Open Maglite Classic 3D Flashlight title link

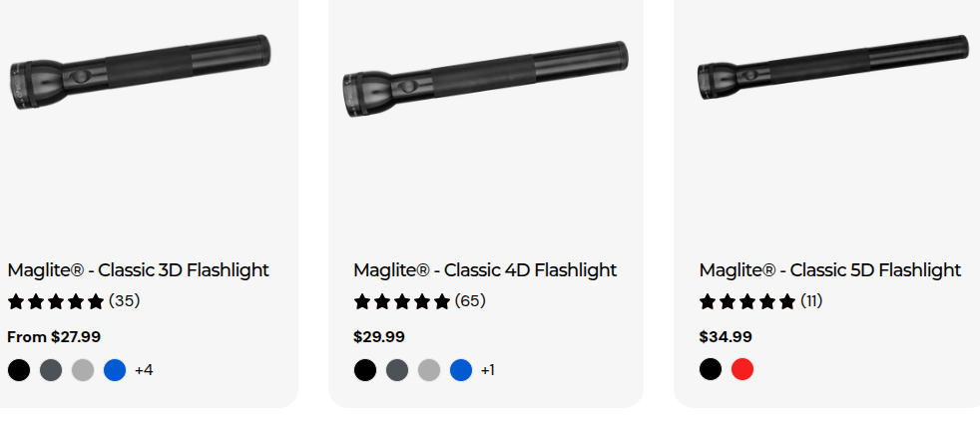[138, 270]
